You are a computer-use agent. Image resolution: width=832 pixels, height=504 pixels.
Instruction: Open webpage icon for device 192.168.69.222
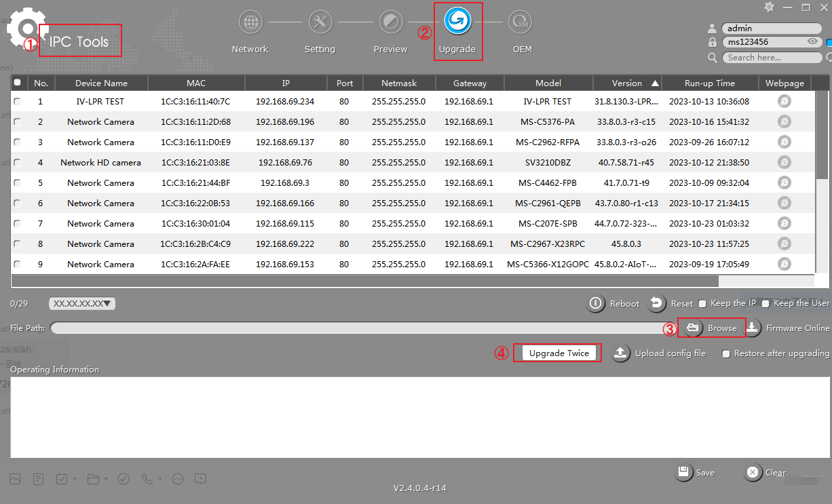click(784, 244)
